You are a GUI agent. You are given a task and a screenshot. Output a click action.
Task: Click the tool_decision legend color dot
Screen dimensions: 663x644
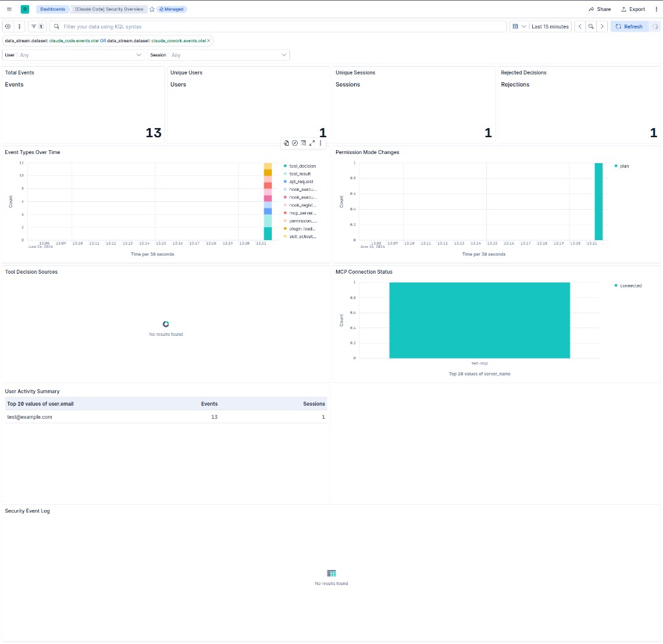tap(285, 166)
